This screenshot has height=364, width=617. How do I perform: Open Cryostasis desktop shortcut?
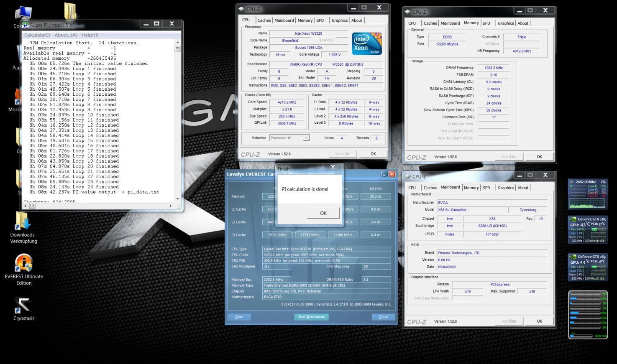click(24, 308)
